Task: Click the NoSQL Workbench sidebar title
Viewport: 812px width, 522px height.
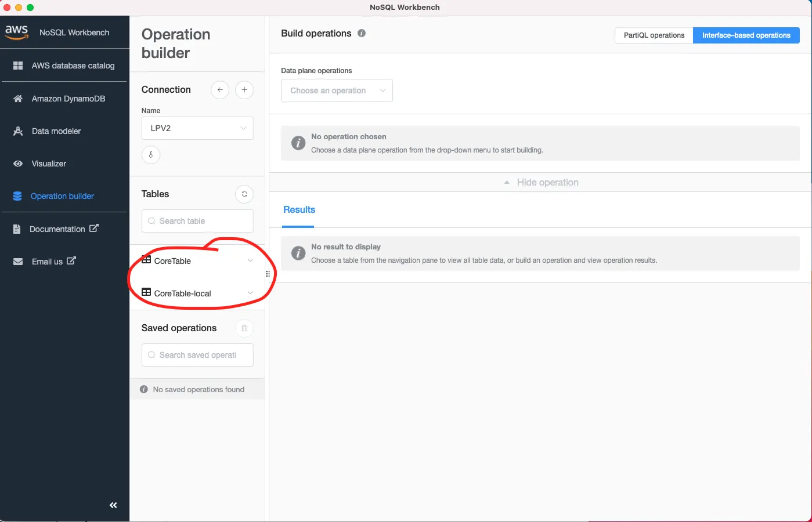Action: click(x=74, y=32)
